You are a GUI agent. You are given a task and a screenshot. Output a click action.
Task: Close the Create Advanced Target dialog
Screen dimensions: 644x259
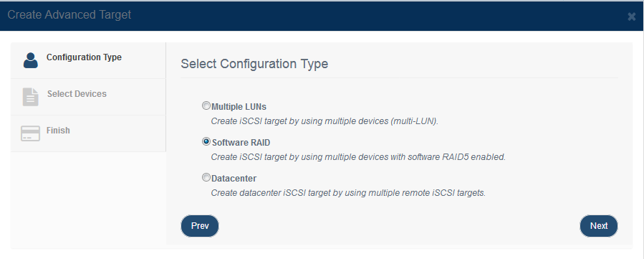click(631, 17)
